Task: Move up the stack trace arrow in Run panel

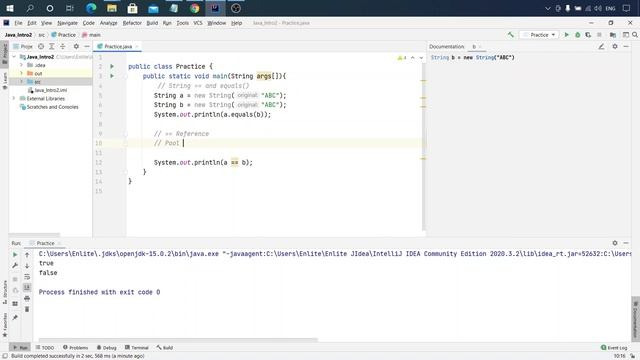Action: click(x=27, y=255)
